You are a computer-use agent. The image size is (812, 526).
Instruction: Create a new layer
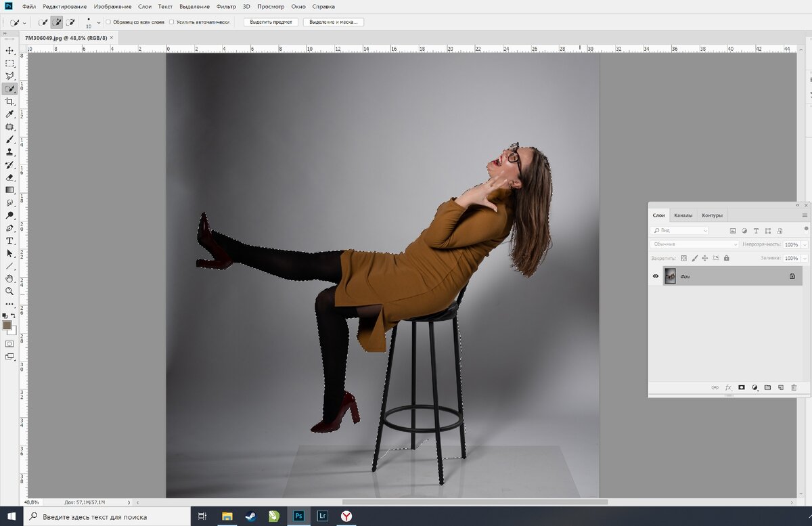[781, 388]
